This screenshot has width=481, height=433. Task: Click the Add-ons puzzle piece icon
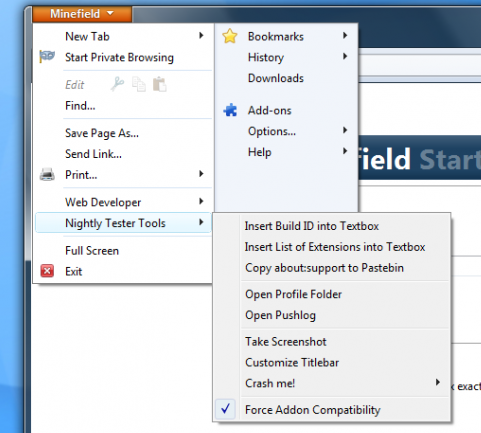tap(230, 110)
